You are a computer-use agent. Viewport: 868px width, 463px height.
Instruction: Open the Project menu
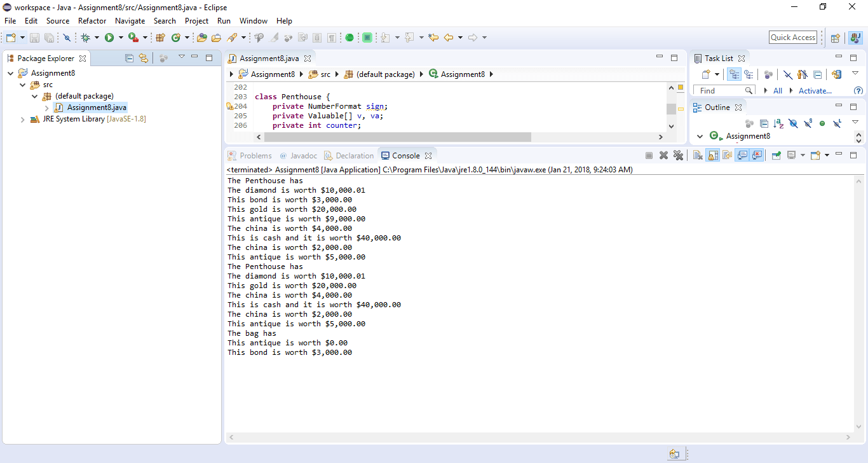click(197, 21)
